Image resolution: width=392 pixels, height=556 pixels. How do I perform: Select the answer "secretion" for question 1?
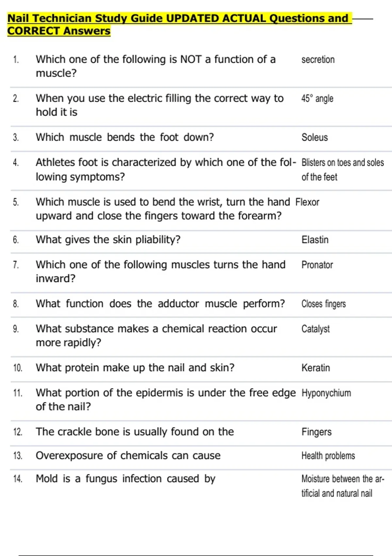pos(318,60)
